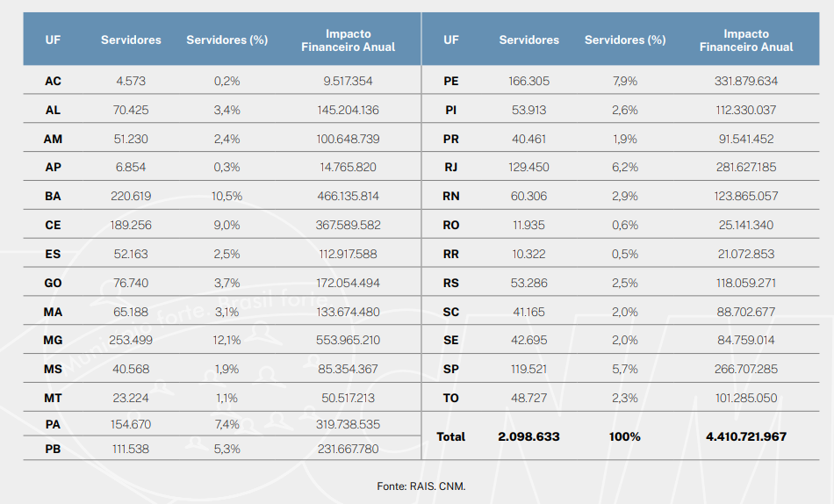
Task: Click the CE percentage 9,0%
Action: [x=226, y=225]
